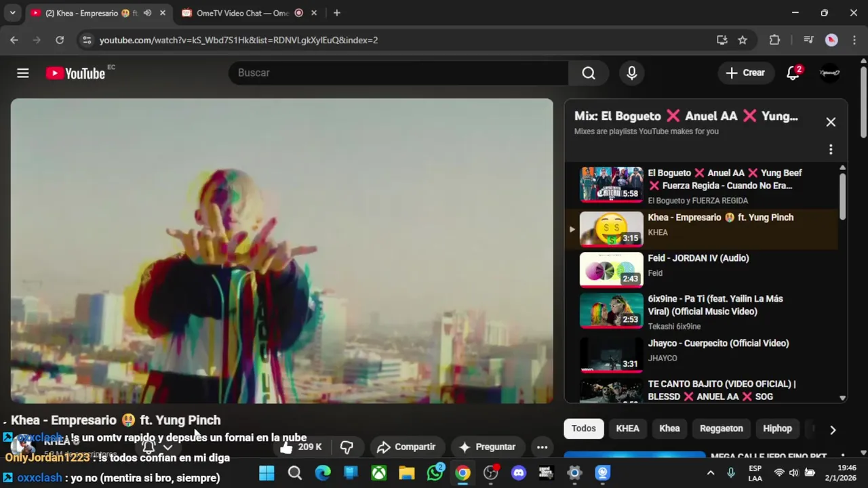Play 6ix9ine - Pa Ti thumbnail
The image size is (868, 488).
(x=611, y=310)
